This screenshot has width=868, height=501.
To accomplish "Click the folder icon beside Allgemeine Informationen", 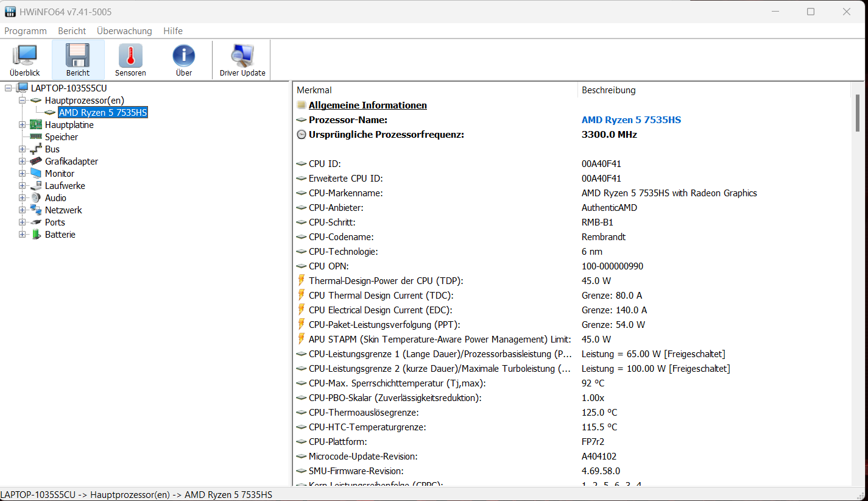I will [x=301, y=105].
